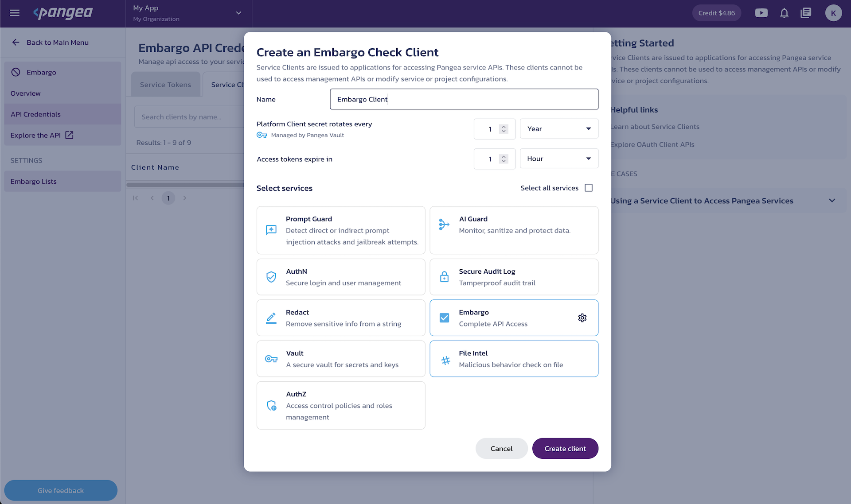Click the horizontal table scrollbar
Screen dimensions: 851x504
[185, 185]
